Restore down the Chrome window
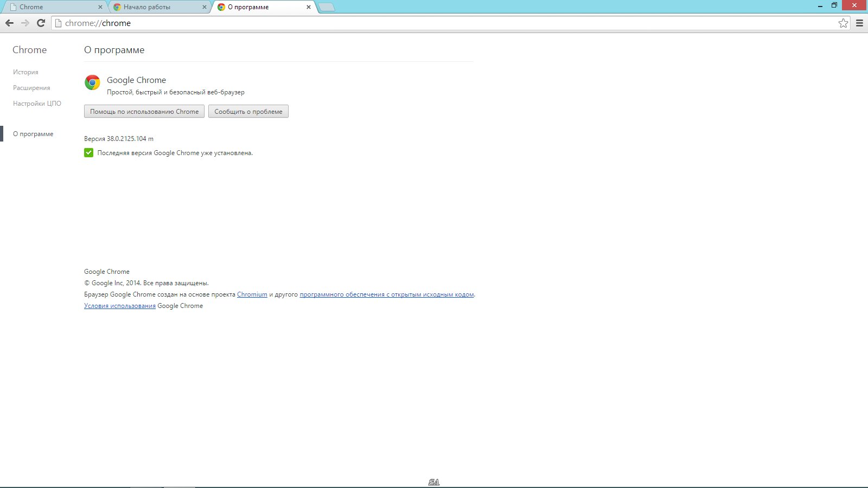This screenshot has height=488, width=868. pos(834,5)
